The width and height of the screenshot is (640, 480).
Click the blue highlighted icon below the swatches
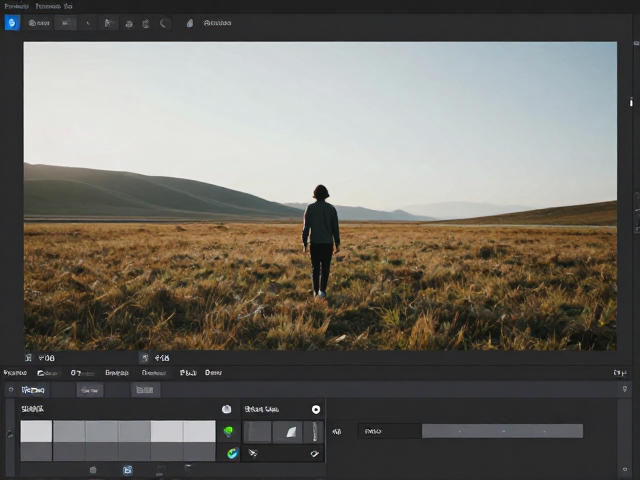[127, 470]
